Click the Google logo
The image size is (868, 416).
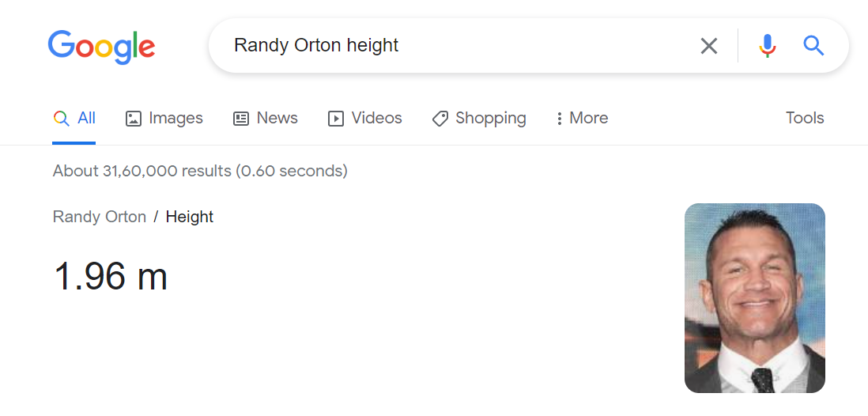101,47
